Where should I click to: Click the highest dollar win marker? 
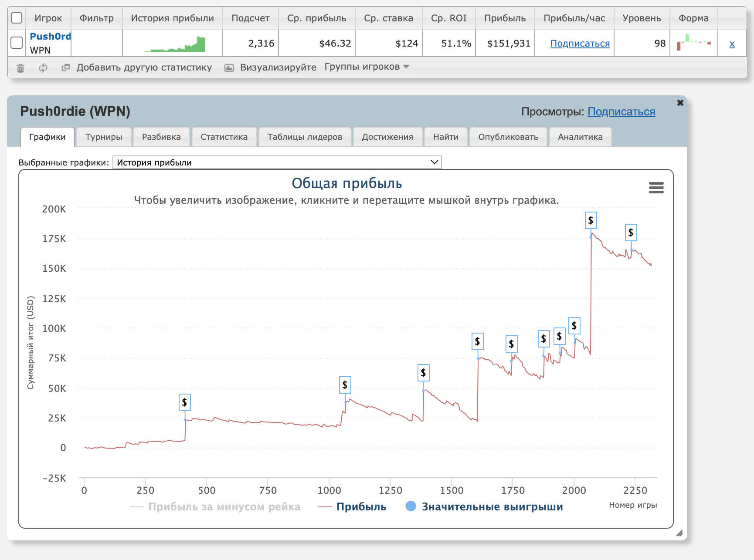pyautogui.click(x=591, y=220)
